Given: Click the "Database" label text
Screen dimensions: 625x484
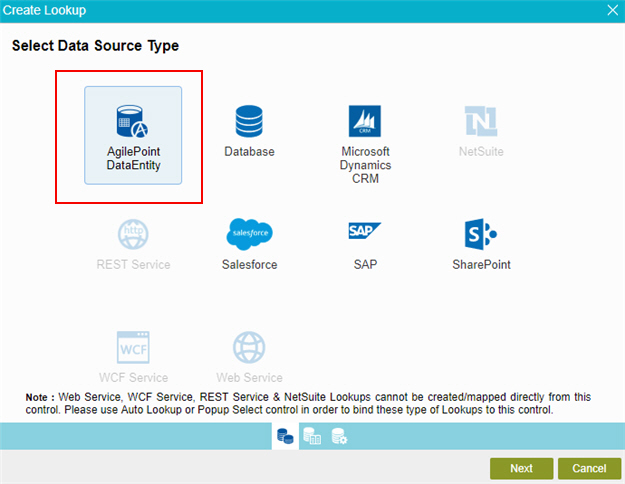Looking at the screenshot, I should coord(250,151).
